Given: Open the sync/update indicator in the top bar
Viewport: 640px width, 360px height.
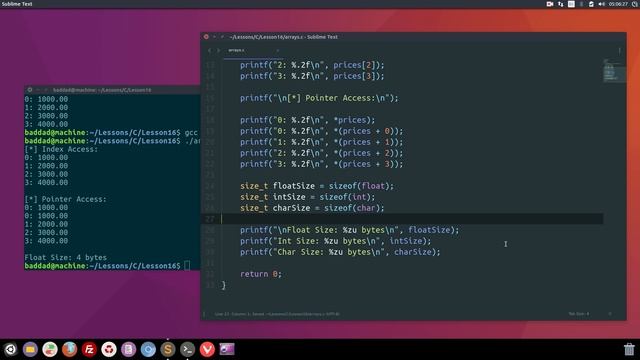Looking at the screenshot, I should [591, 4].
